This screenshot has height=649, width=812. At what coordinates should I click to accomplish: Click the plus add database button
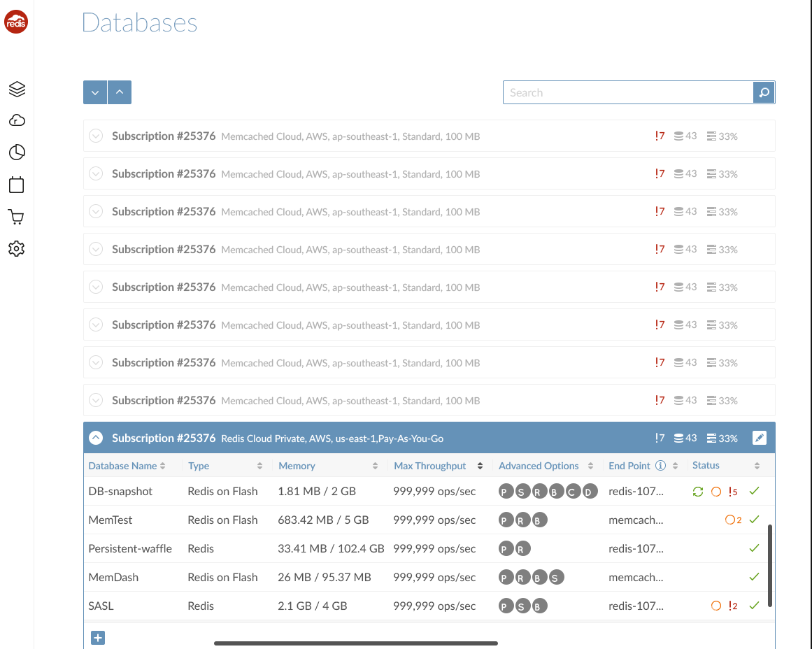point(98,638)
